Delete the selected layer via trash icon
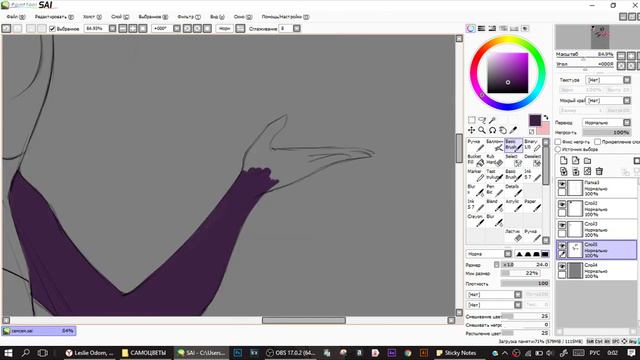 click(x=599, y=171)
